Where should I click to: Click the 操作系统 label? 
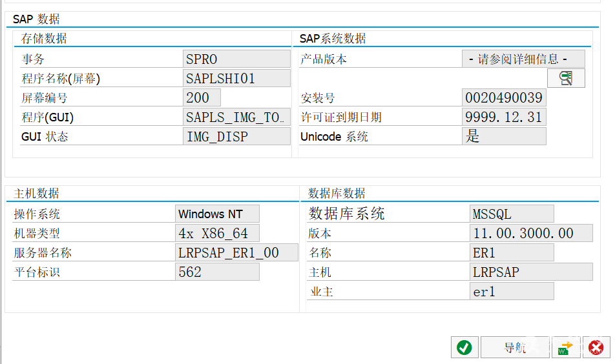(37, 214)
